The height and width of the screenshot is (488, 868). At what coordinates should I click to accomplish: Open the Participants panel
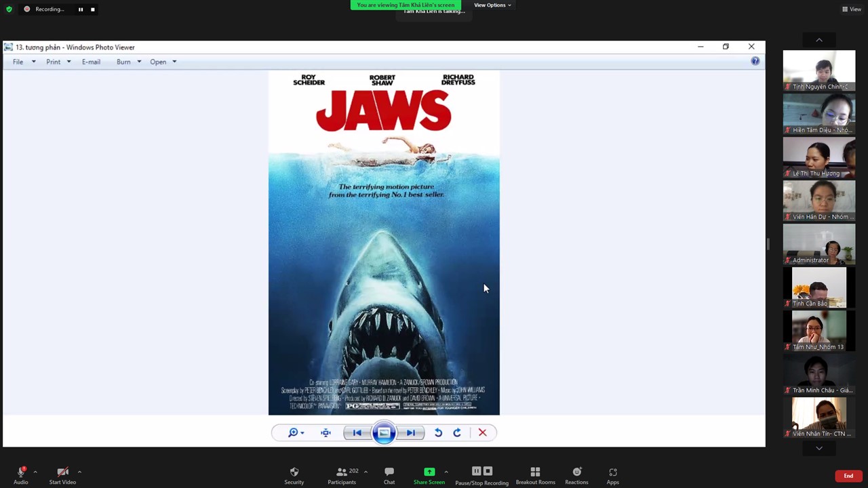point(342,476)
